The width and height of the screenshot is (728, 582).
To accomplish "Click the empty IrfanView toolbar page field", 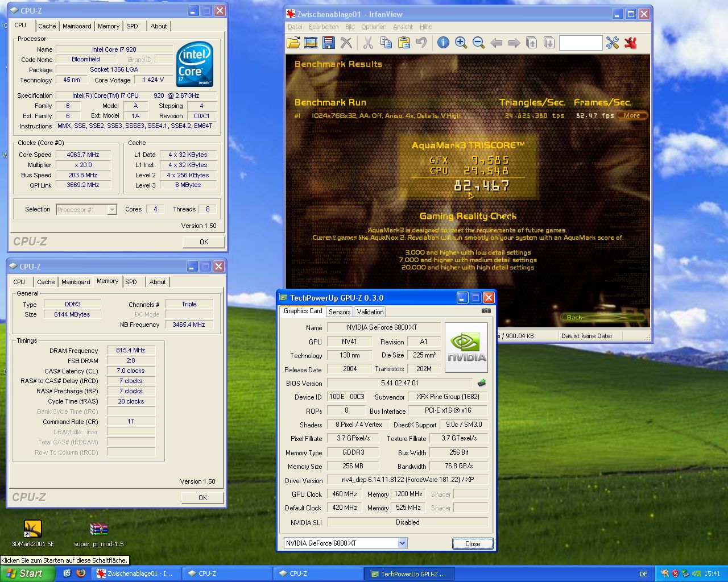I will click(x=580, y=43).
